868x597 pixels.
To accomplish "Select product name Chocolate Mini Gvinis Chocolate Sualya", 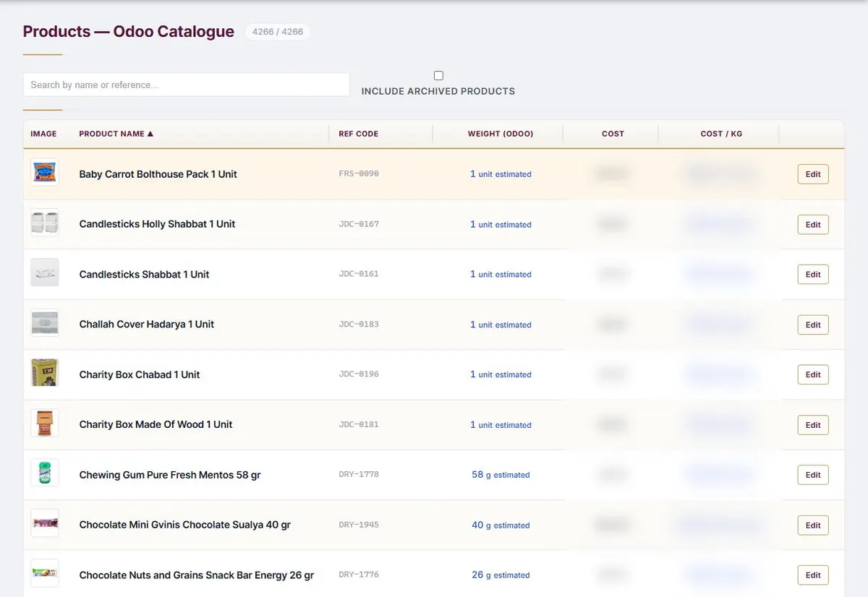I will [184, 525].
